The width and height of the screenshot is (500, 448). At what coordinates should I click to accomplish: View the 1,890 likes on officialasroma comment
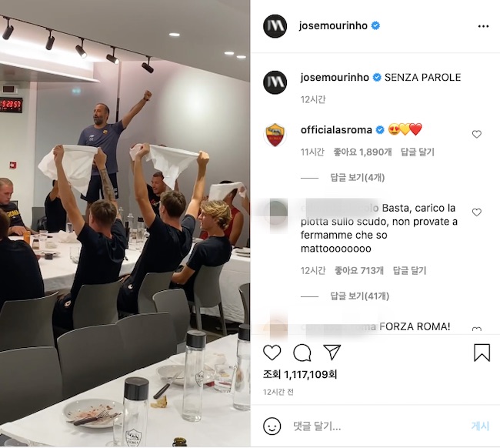coord(362,152)
